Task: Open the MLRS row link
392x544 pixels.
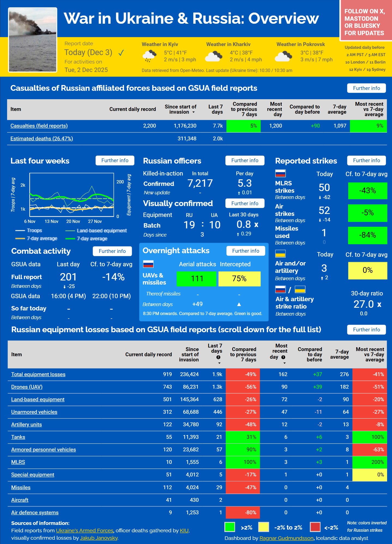Action: 18,462
